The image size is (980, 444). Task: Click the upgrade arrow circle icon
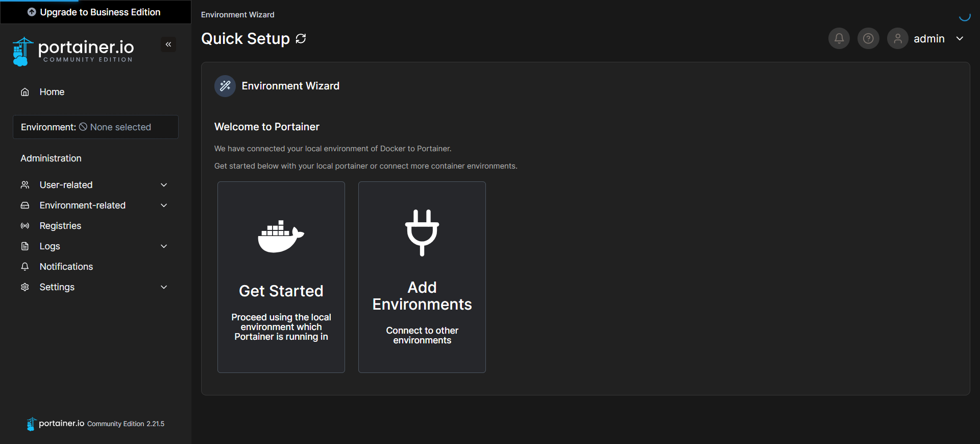[x=32, y=12]
